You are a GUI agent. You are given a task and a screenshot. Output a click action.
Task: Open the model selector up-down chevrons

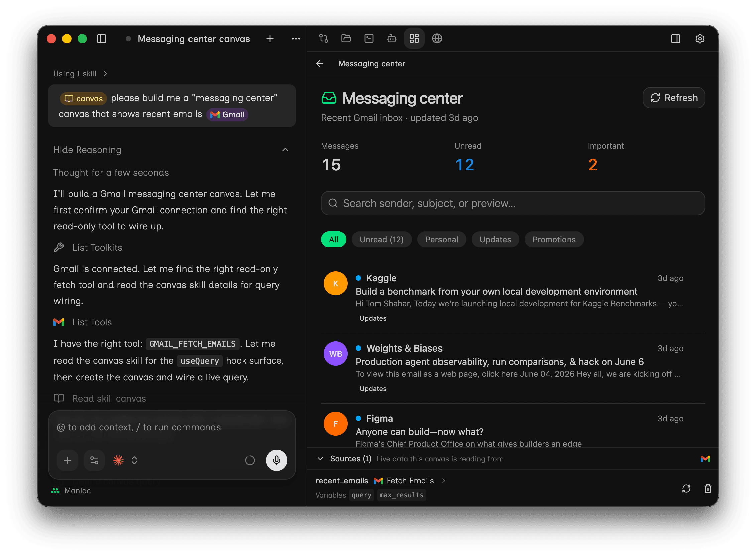pyautogui.click(x=134, y=460)
